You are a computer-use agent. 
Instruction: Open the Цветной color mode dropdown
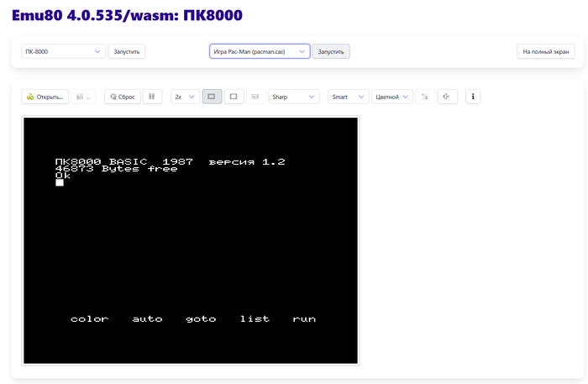tap(392, 97)
